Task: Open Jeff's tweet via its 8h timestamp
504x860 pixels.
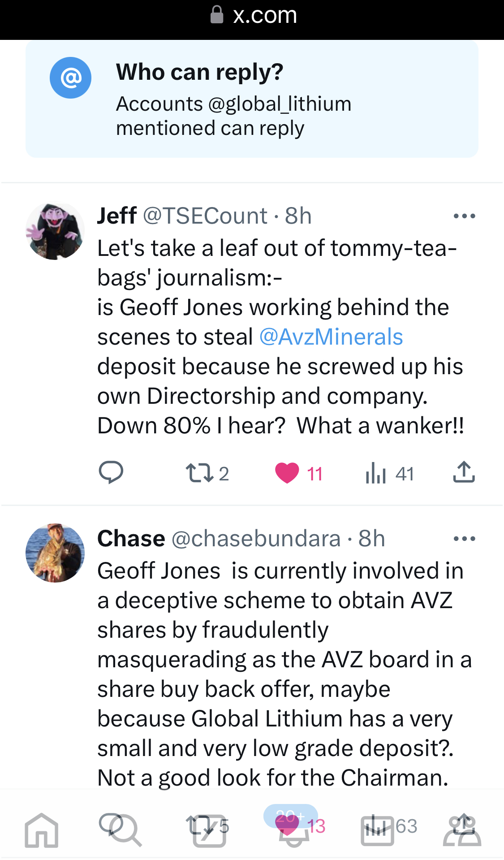Action: click(x=298, y=216)
